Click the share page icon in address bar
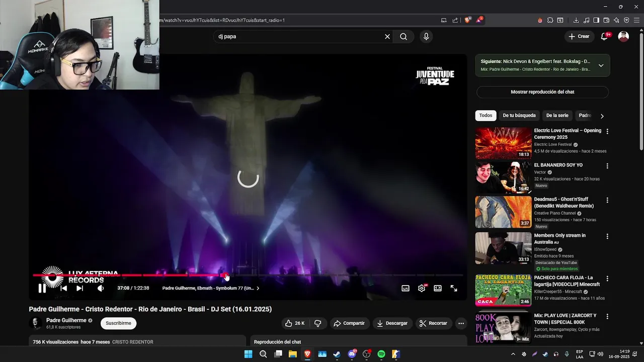Screen dimensions: 644x362 pos(455,20)
